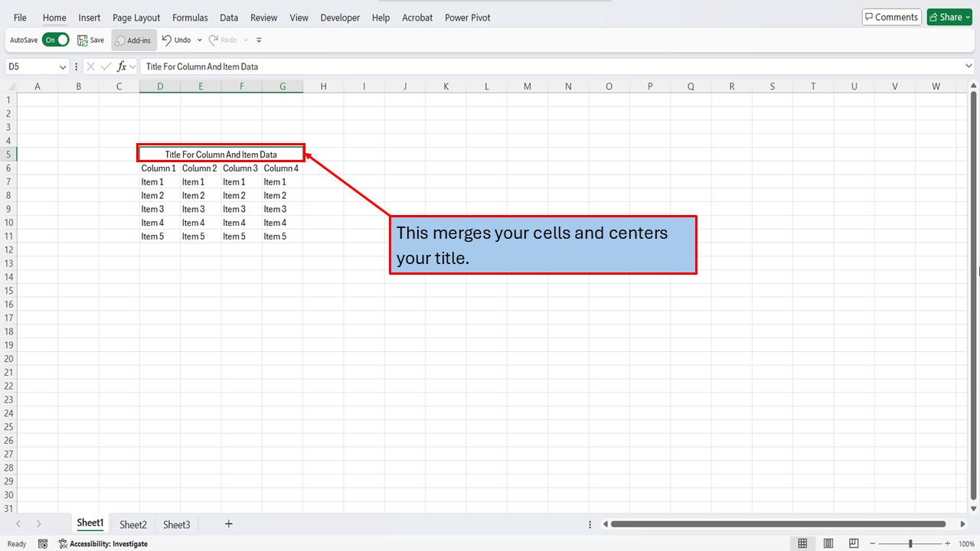Switch to Normal view in status bar
The height and width of the screenshot is (551, 980).
click(802, 543)
